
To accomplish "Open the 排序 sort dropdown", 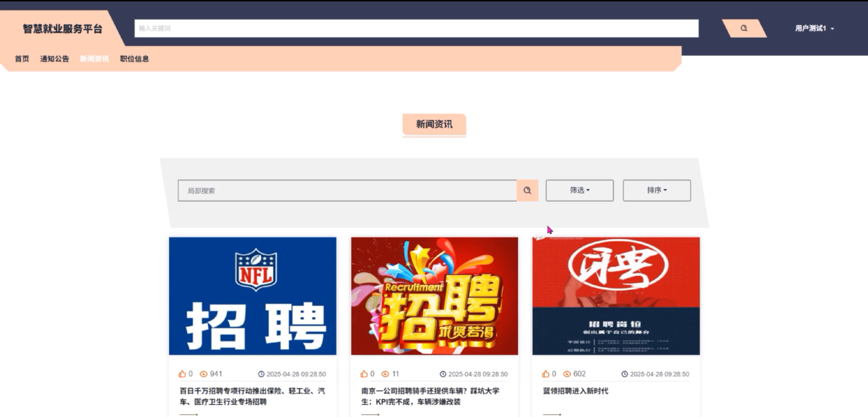I will 657,190.
